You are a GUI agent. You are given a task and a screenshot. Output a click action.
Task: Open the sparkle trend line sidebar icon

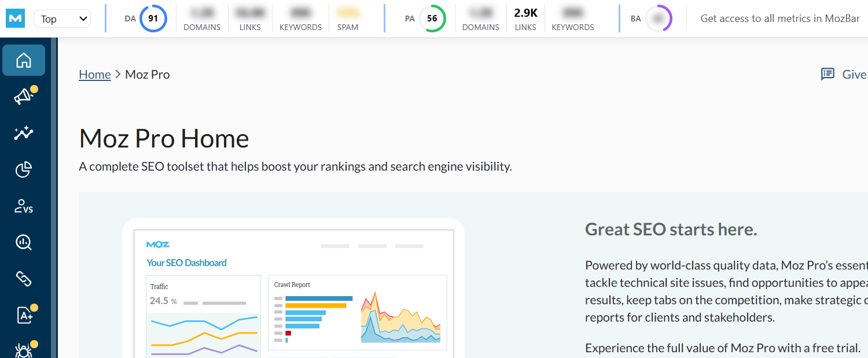click(24, 133)
